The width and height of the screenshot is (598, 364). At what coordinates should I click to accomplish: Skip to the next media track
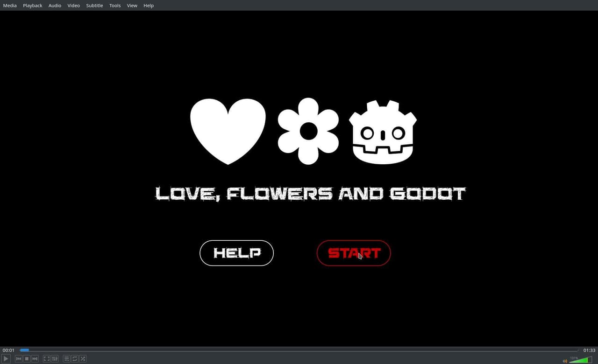tap(35, 359)
